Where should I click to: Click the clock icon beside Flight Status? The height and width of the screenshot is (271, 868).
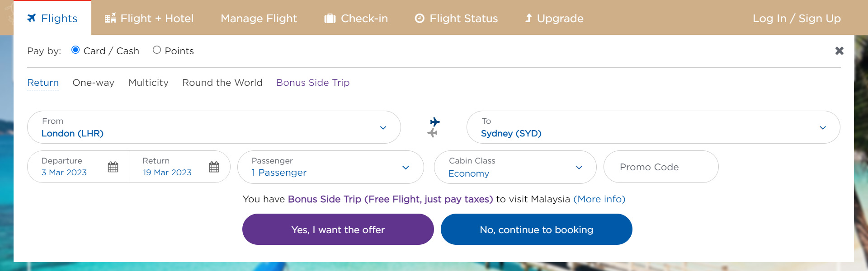point(420,19)
